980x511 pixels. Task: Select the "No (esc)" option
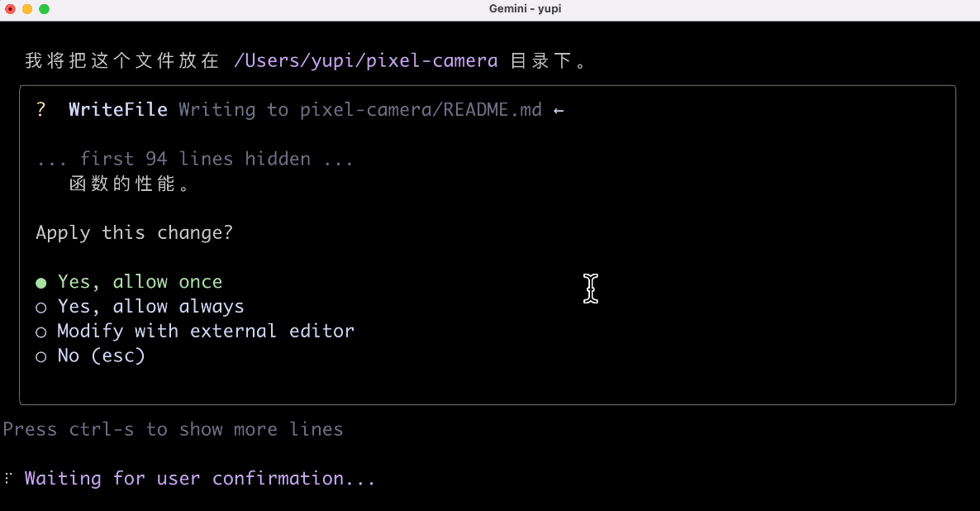pyautogui.click(x=101, y=356)
